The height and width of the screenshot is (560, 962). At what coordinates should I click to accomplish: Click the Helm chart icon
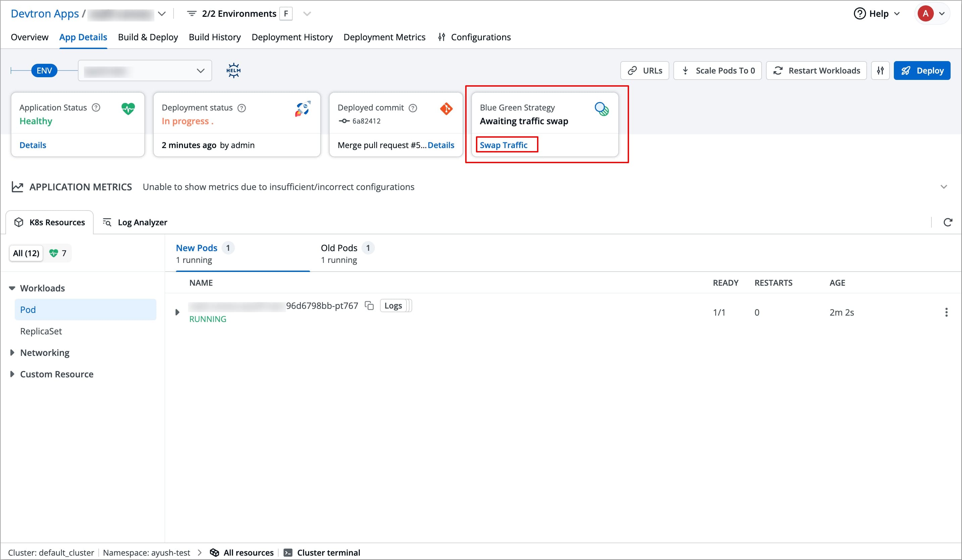tap(233, 71)
